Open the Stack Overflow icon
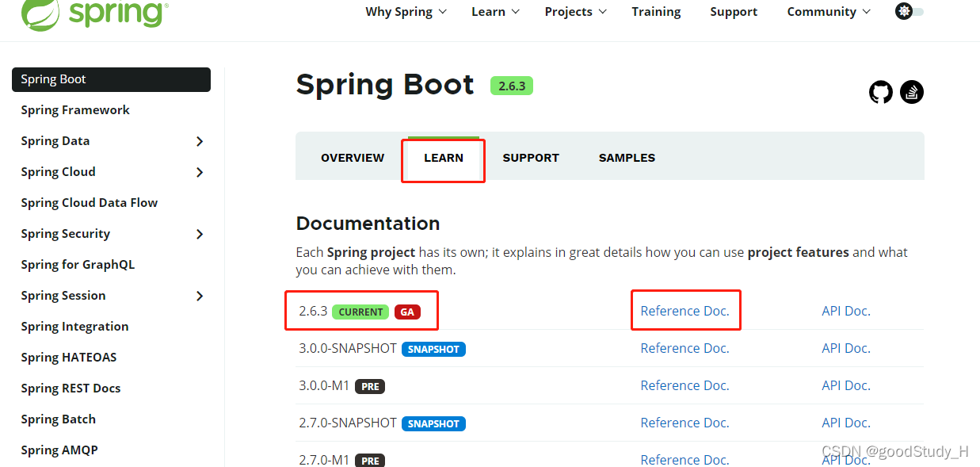The width and height of the screenshot is (980, 467). [x=912, y=92]
